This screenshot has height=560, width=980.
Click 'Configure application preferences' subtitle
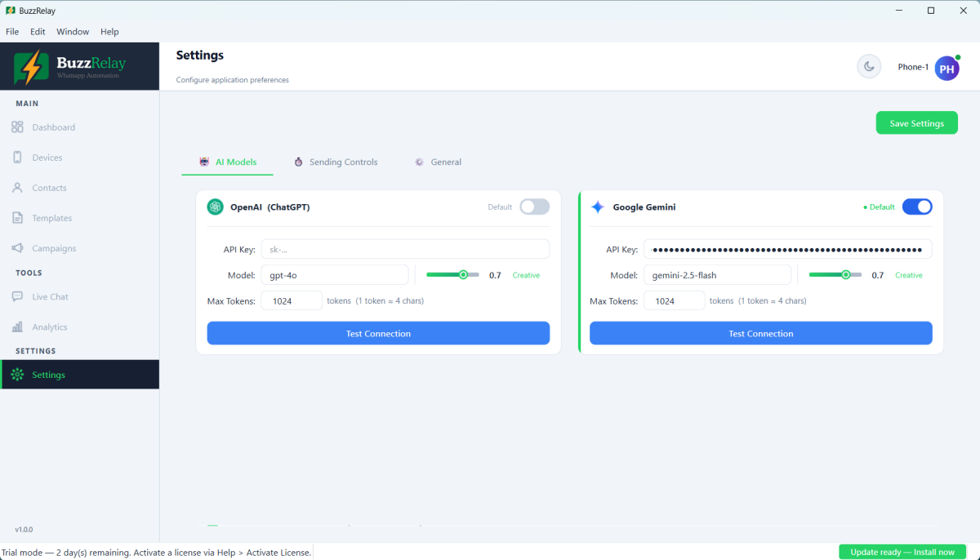[233, 80]
